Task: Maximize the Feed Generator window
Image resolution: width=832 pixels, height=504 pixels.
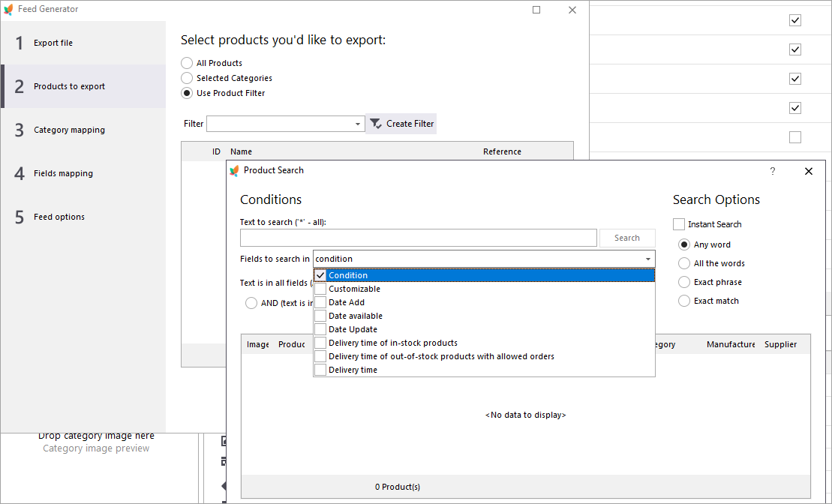Action: pyautogui.click(x=536, y=10)
